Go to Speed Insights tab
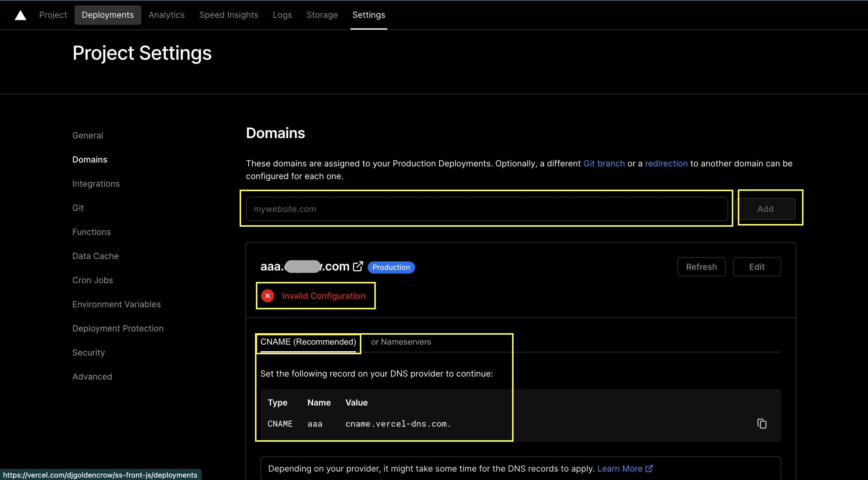The height and width of the screenshot is (480, 868). 228,15
